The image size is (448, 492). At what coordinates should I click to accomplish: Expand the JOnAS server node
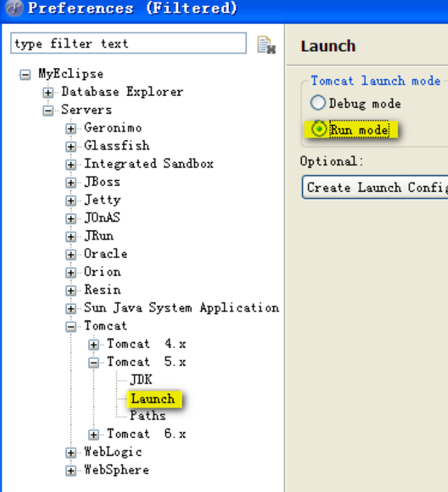71,218
